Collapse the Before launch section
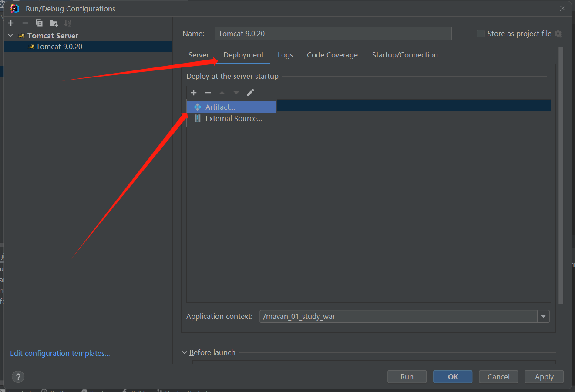Image resolution: width=575 pixels, height=392 pixels. point(185,352)
